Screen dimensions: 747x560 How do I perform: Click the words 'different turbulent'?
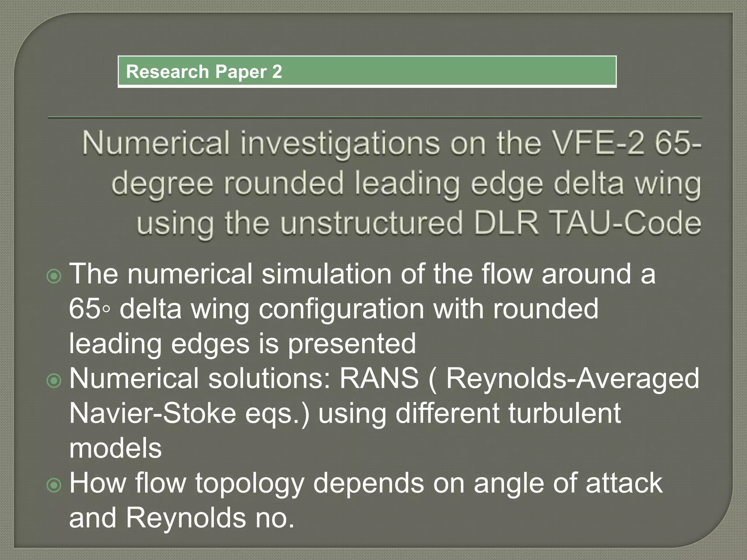(x=508, y=413)
